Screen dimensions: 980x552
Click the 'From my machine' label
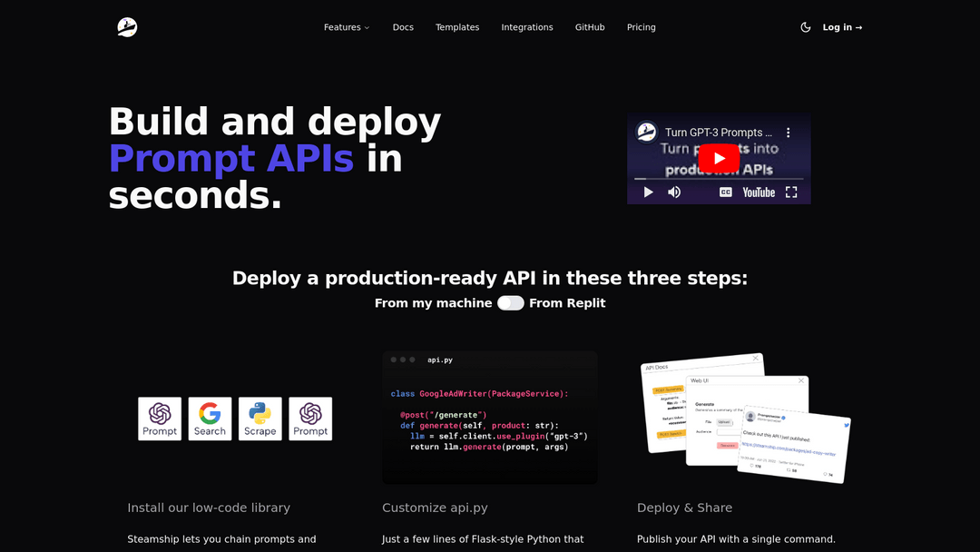point(433,303)
